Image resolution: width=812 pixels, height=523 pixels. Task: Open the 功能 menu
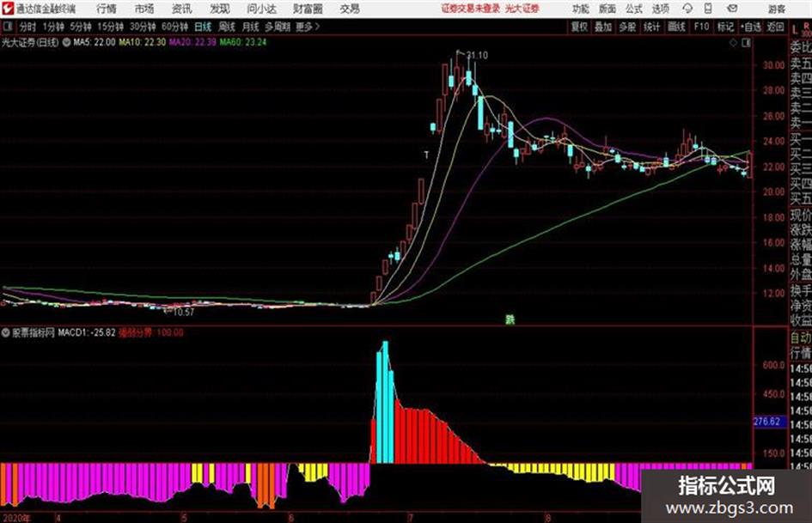(x=581, y=9)
